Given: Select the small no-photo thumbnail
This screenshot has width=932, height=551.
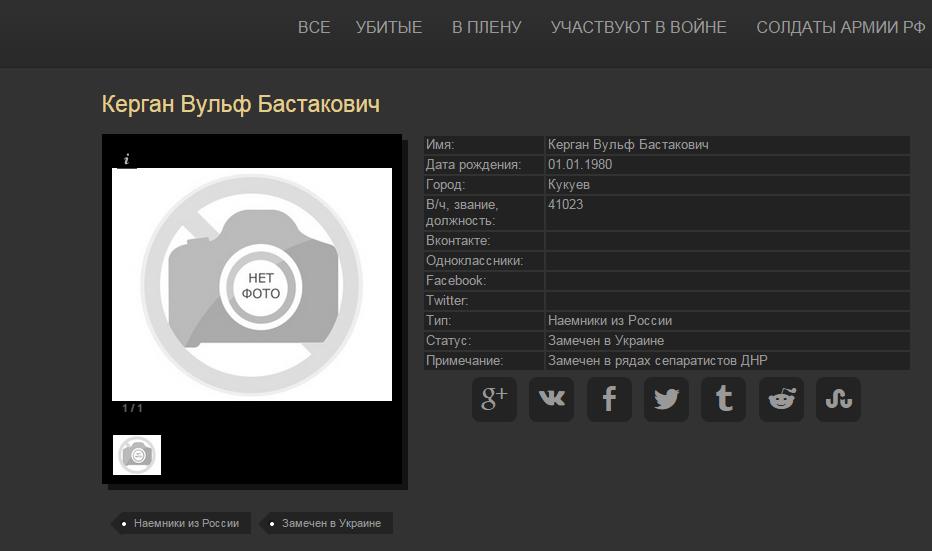Looking at the screenshot, I should 137,455.
